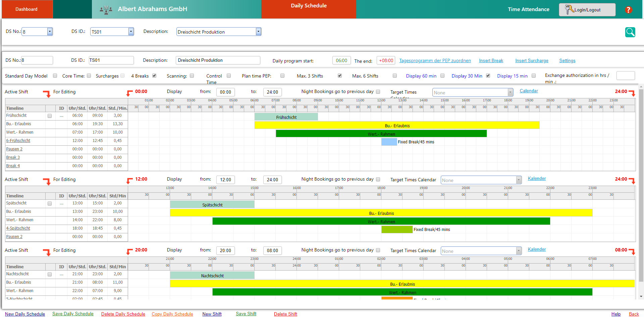Toggle the 4 Breaks checkbox

154,76
